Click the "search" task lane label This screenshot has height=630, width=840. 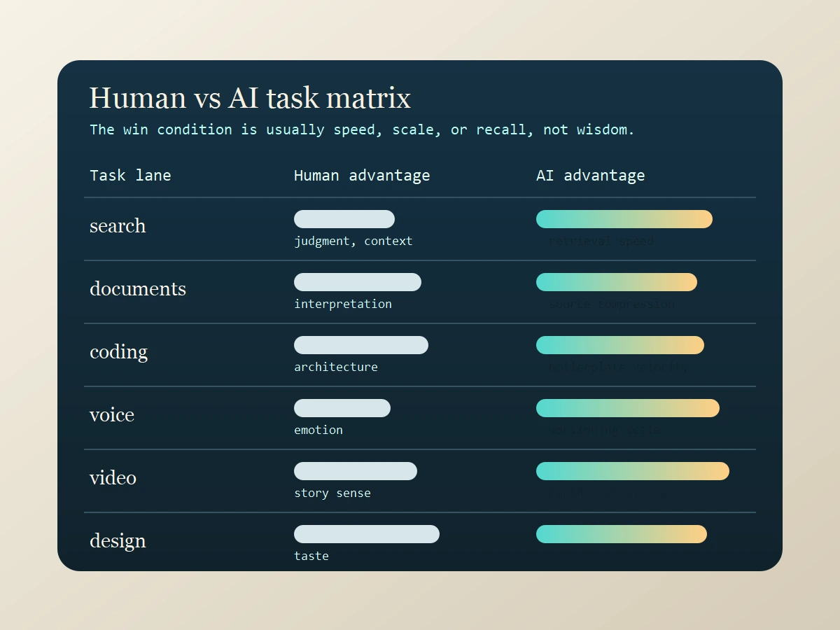tap(117, 226)
